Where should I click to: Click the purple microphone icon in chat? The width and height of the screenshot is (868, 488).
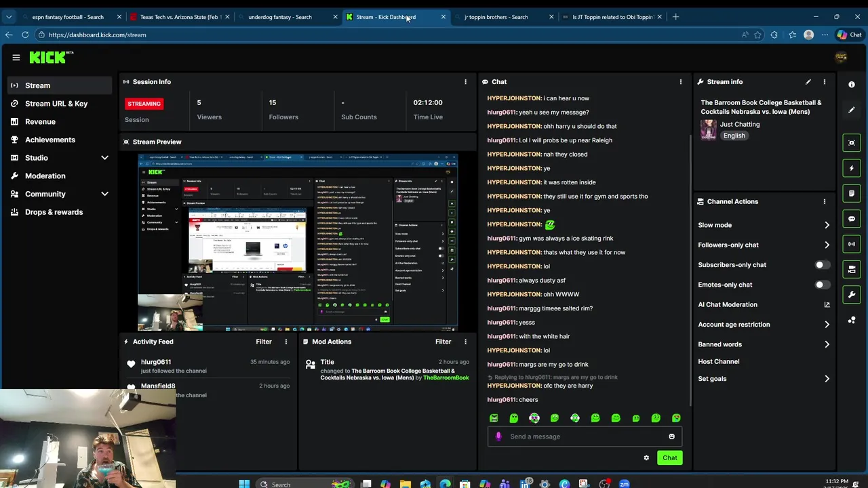pos(498,436)
